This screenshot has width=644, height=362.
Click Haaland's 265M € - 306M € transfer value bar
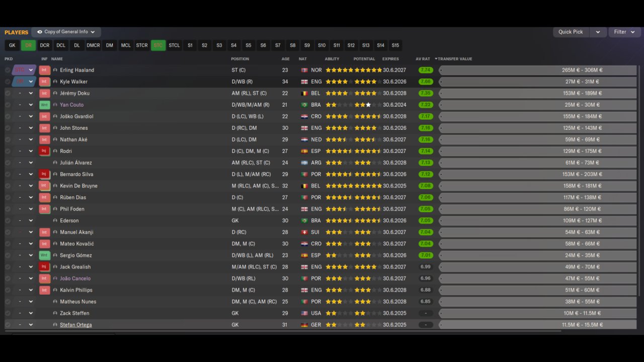click(x=538, y=70)
